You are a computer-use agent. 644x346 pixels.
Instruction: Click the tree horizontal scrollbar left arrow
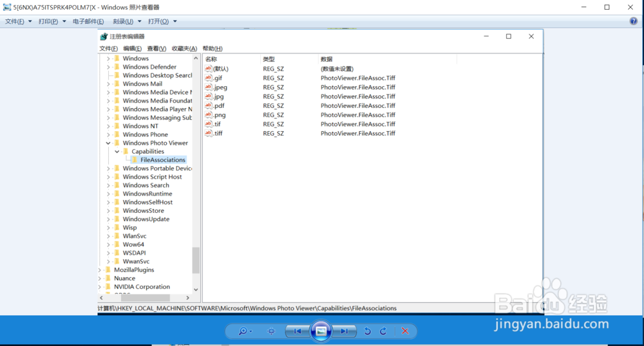click(x=102, y=298)
